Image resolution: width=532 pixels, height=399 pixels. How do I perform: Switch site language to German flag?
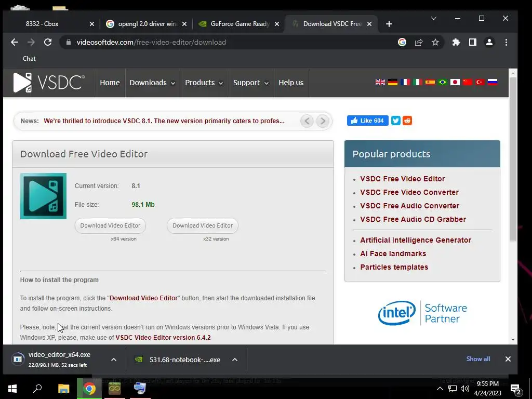(393, 82)
